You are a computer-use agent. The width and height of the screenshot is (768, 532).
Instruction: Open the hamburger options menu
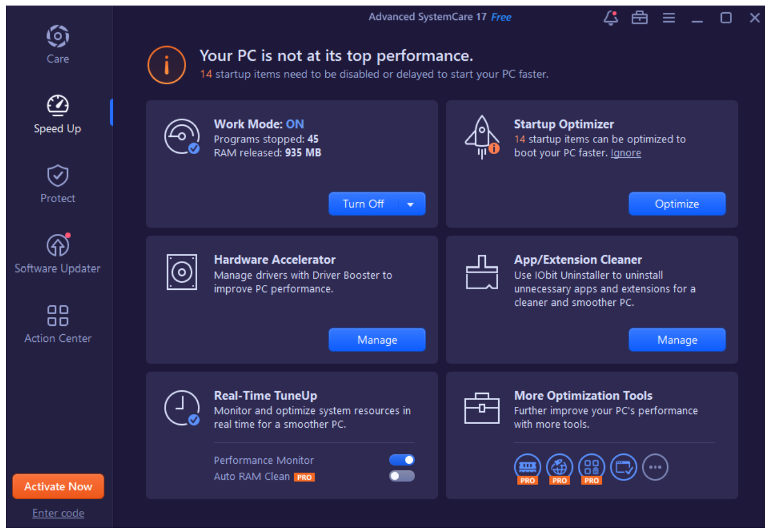[669, 18]
